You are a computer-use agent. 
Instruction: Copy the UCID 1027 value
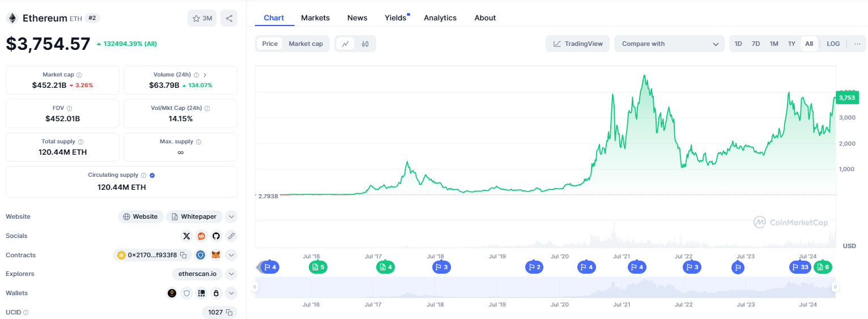pos(229,312)
